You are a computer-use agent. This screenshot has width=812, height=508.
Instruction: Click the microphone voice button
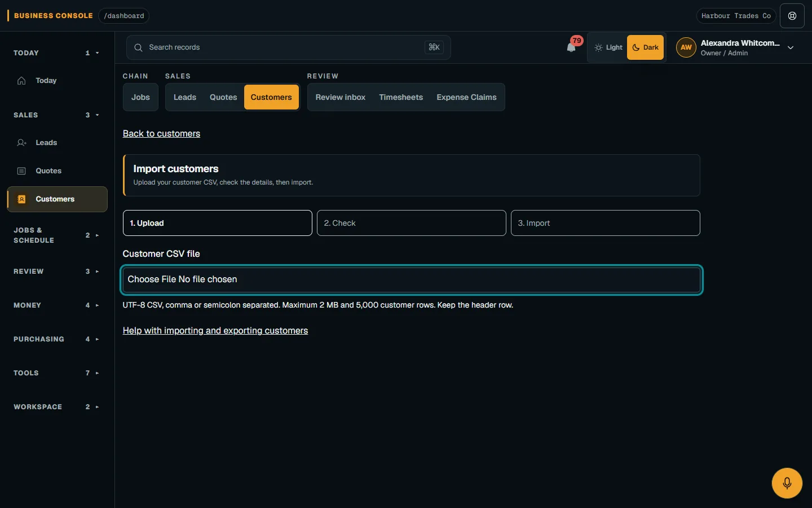[x=787, y=483]
